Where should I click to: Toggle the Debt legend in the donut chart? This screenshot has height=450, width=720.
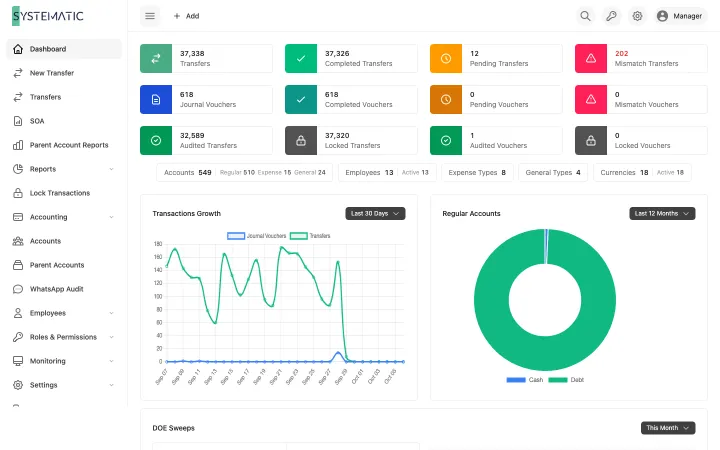pyautogui.click(x=566, y=380)
